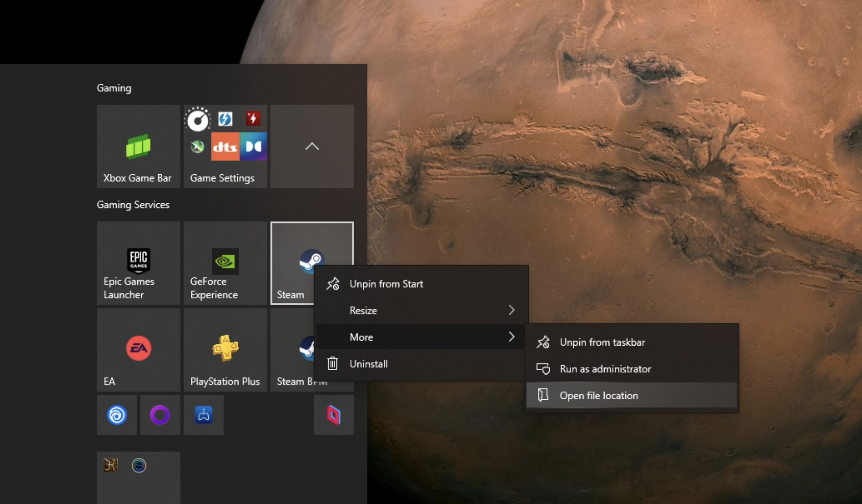Open the dts app in Game Settings folder

225,146
